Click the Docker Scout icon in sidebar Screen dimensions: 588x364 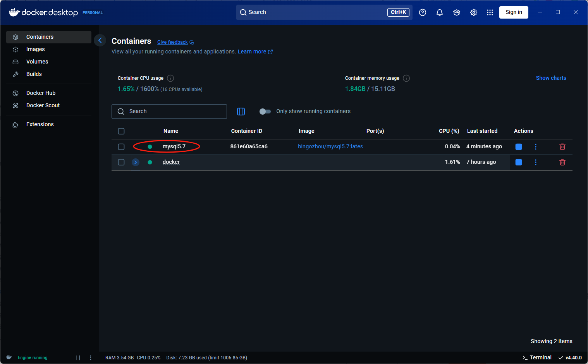[15, 106]
